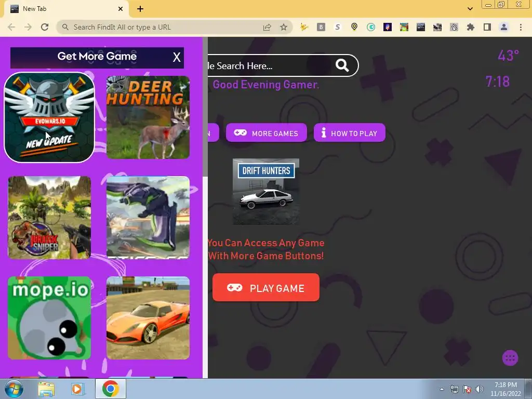Click the black-and-white extension icon
Image resolution: width=532 pixels, height=399 pixels.
[437, 27]
